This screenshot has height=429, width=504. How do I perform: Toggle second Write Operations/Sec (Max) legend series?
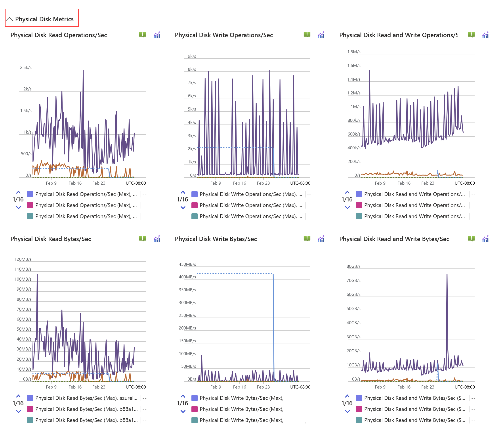coord(250,205)
